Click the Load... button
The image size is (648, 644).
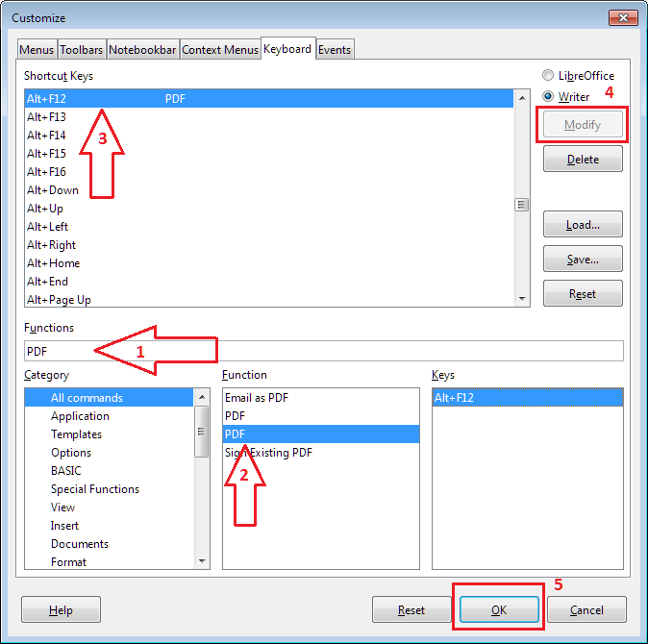pos(583,225)
